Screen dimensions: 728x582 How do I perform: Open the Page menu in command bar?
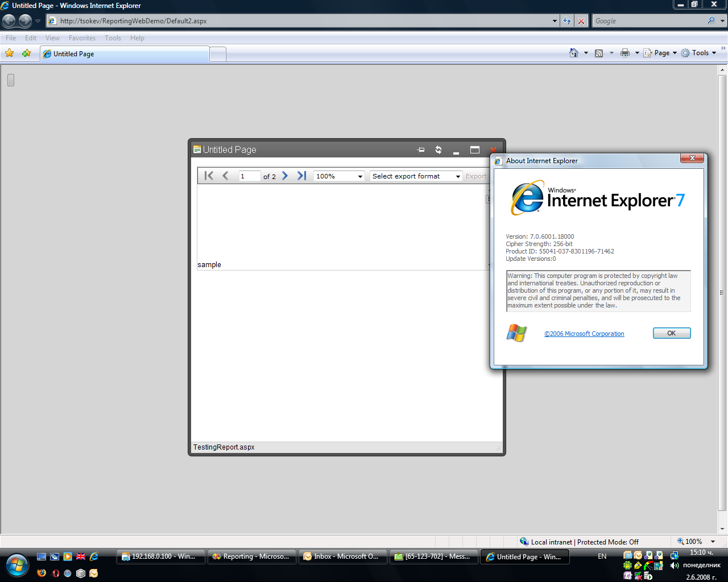coord(660,53)
